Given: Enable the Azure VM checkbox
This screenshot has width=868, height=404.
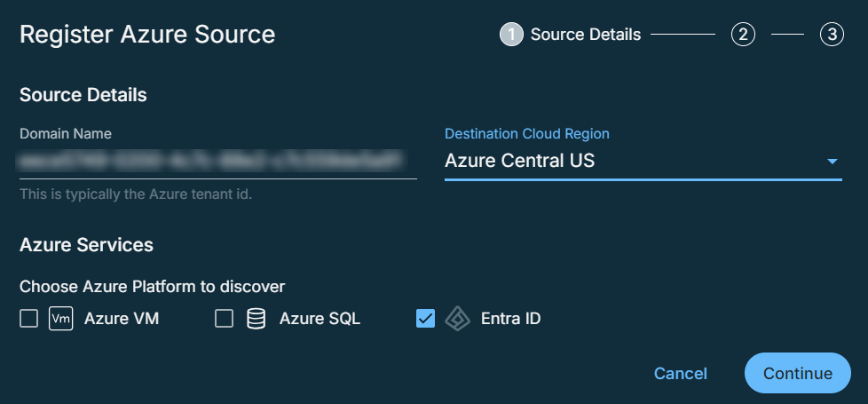Looking at the screenshot, I should tap(28, 319).
